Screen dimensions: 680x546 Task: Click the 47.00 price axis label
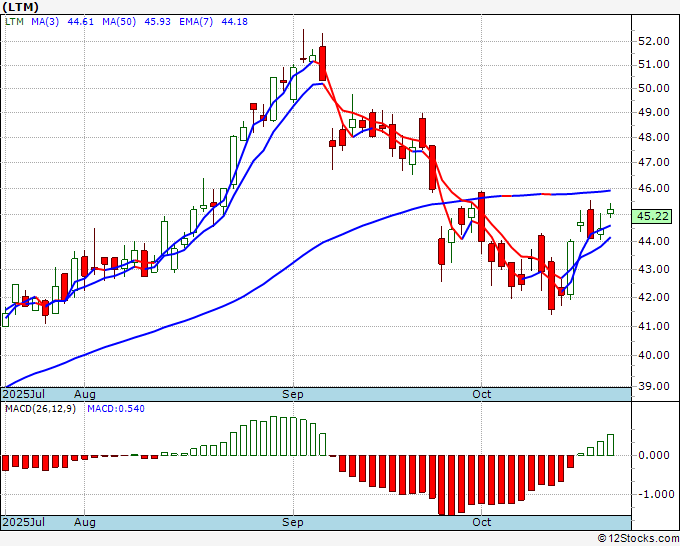[x=654, y=162]
